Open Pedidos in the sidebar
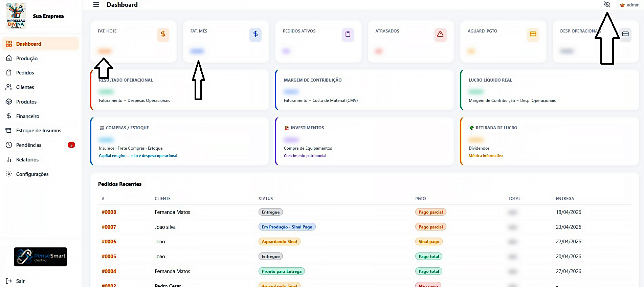The width and height of the screenshot is (644, 287). 41,72
